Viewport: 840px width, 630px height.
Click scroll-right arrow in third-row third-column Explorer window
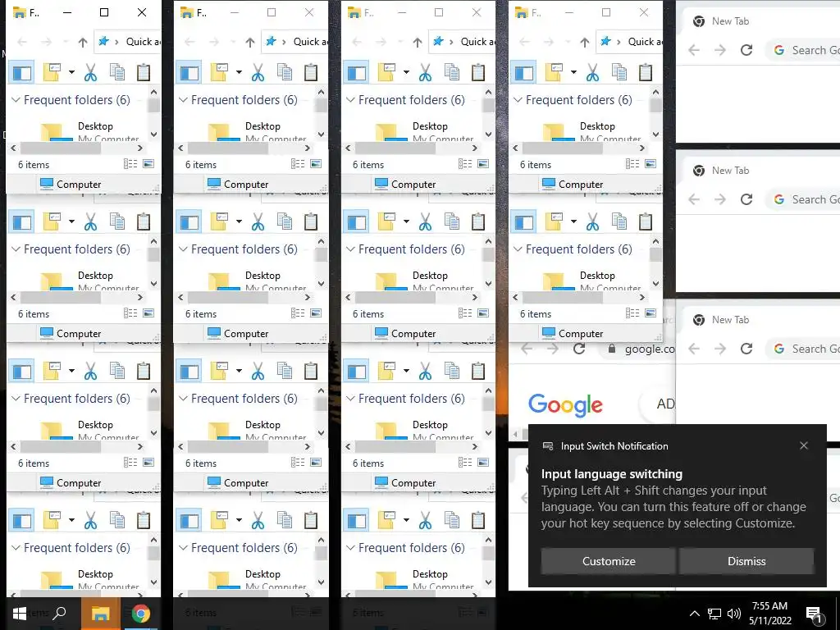pyautogui.click(x=475, y=446)
